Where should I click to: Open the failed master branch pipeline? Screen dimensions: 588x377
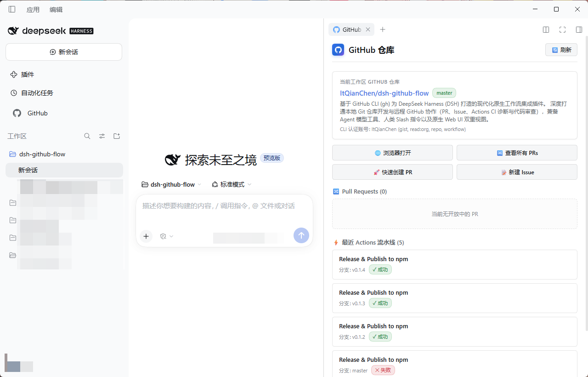tap(455, 364)
